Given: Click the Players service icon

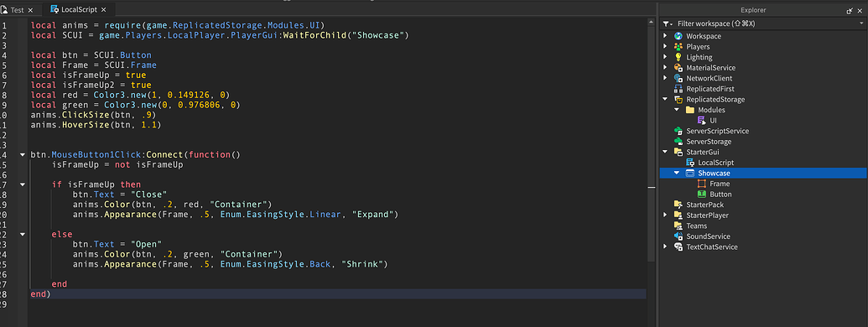Looking at the screenshot, I should coord(678,46).
